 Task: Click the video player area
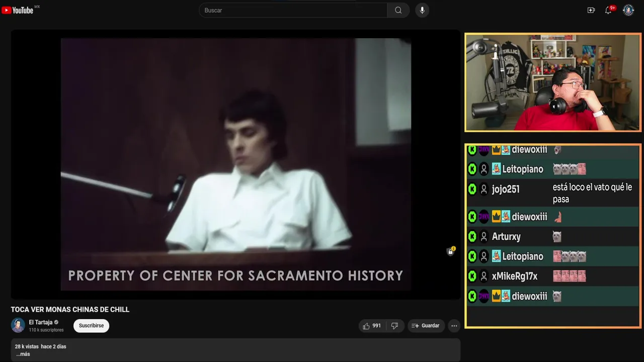pyautogui.click(x=235, y=164)
